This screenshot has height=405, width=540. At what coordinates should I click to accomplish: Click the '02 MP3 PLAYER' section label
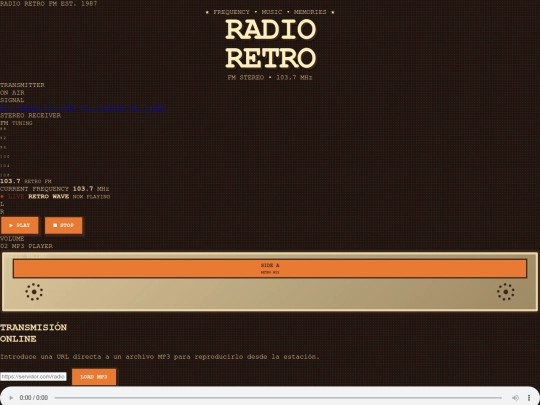[x=27, y=246]
